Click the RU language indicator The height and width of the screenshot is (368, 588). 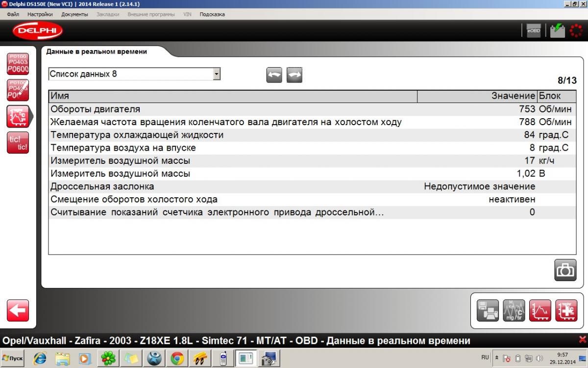pos(485,357)
